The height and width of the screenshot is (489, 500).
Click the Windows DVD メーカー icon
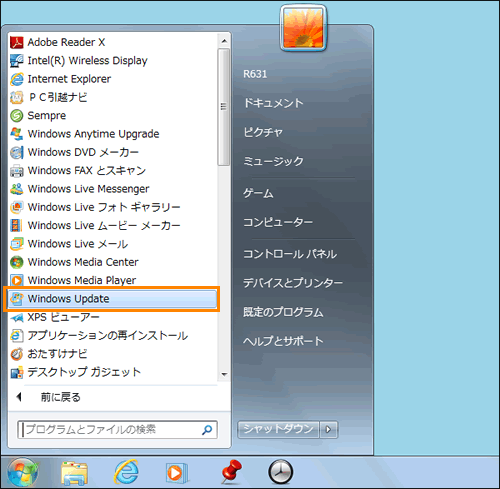point(17,152)
